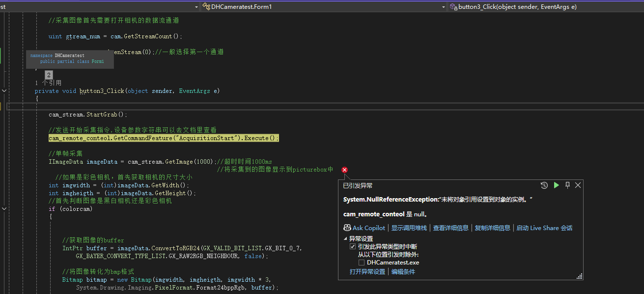Click 显示调用堆栈 link
This screenshot has height=294, width=644.
click(409, 228)
